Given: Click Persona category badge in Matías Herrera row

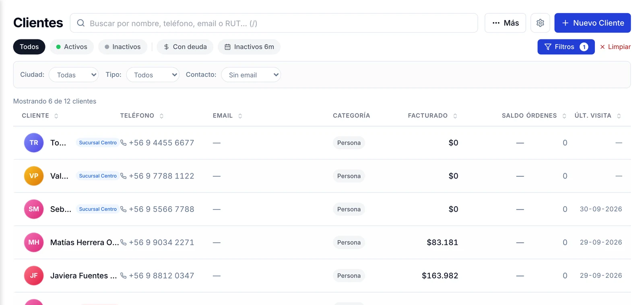Looking at the screenshot, I should [x=349, y=242].
